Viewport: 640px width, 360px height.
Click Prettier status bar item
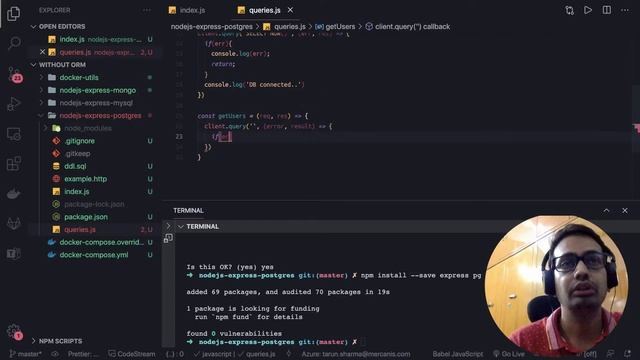point(83,354)
